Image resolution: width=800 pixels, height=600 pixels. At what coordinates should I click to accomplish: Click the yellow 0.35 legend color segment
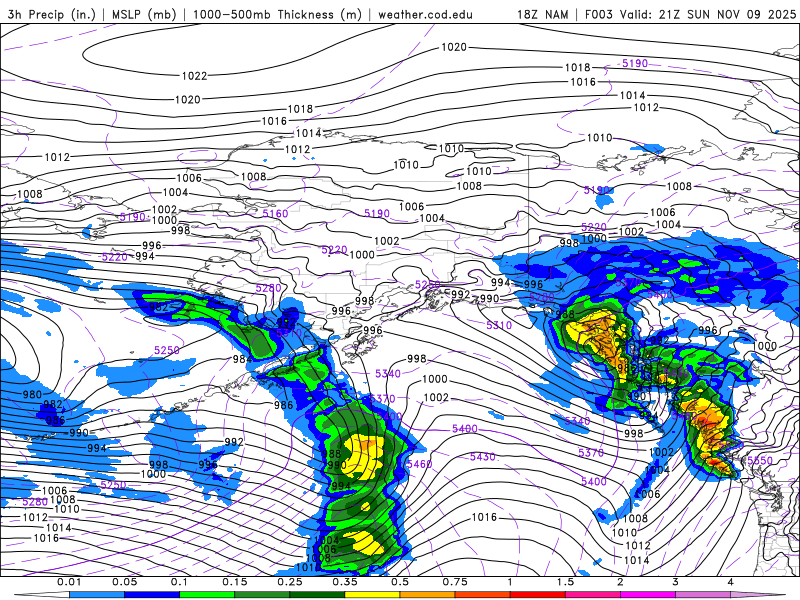372,595
